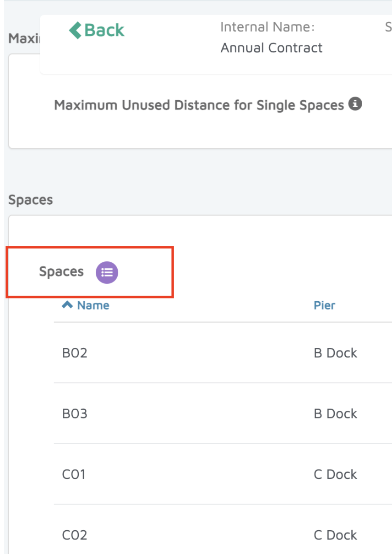Open the C01 space entry

coord(74,474)
